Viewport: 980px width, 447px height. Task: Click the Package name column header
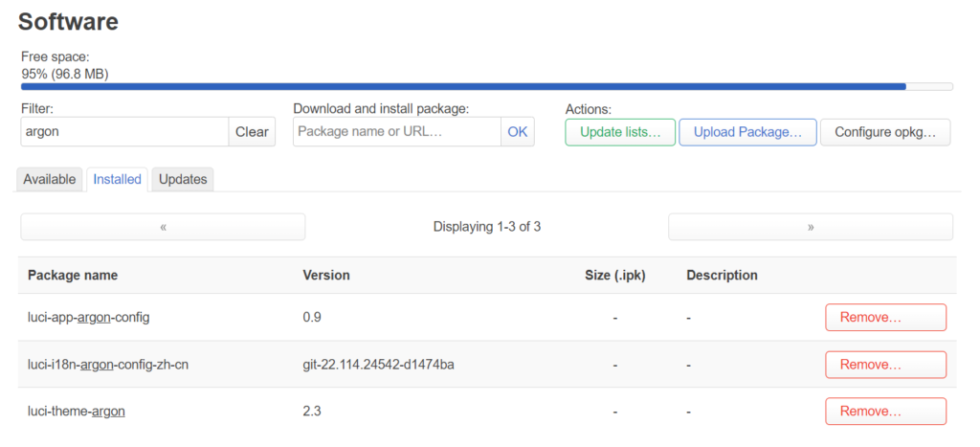click(73, 275)
